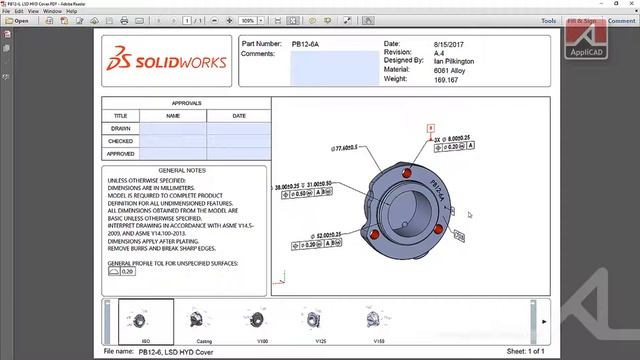This screenshot has height=360, width=640.
Task: Click the Save file icon
Action: [x=109, y=20]
